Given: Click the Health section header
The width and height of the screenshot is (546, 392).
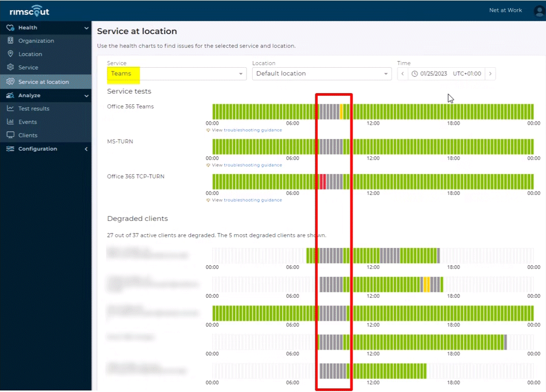Looking at the screenshot, I should coord(46,28).
